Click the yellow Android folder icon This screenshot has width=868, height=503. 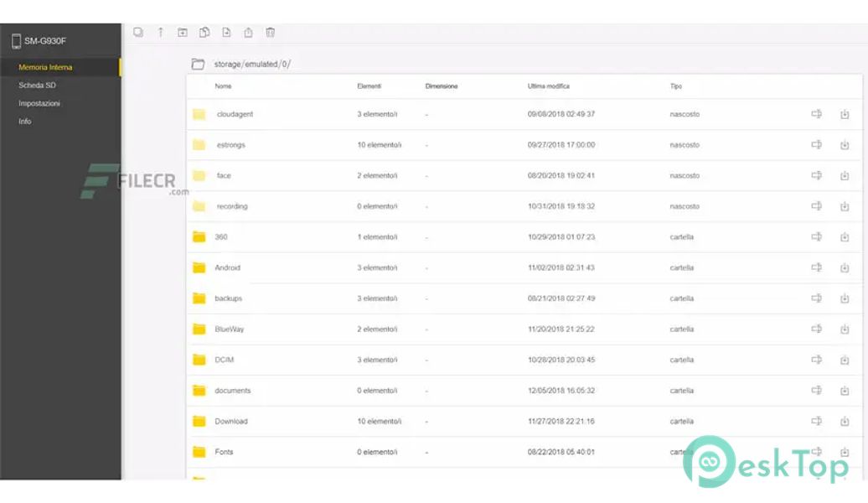(x=199, y=267)
